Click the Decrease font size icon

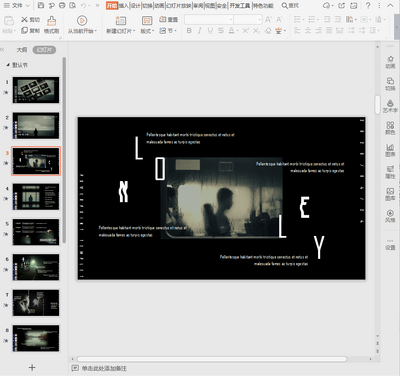point(279,20)
